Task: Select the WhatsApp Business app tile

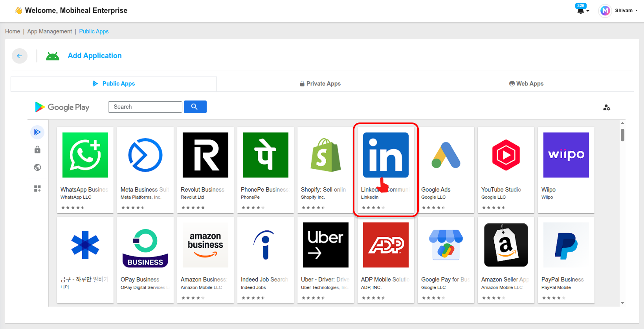Action: (x=85, y=170)
